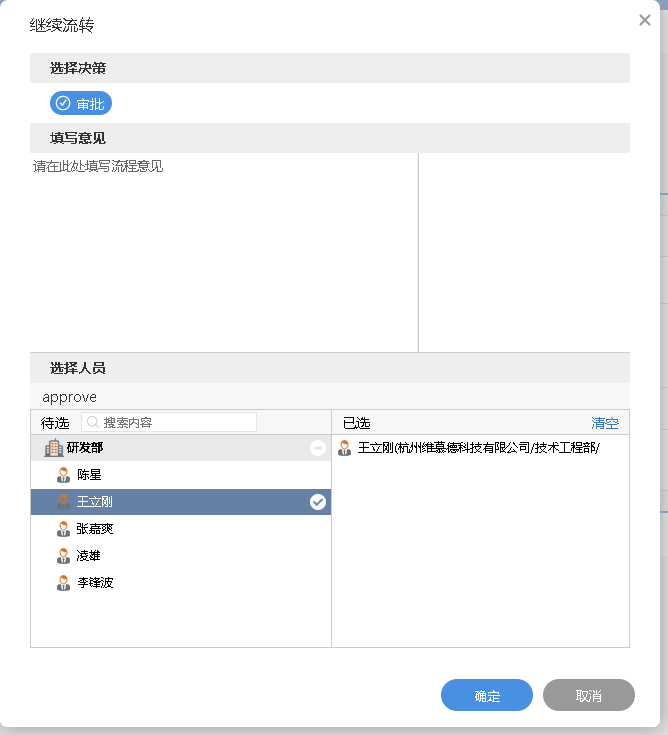Select 张嘉爽 from the candidate list
This screenshot has height=735, width=668.
pos(96,529)
